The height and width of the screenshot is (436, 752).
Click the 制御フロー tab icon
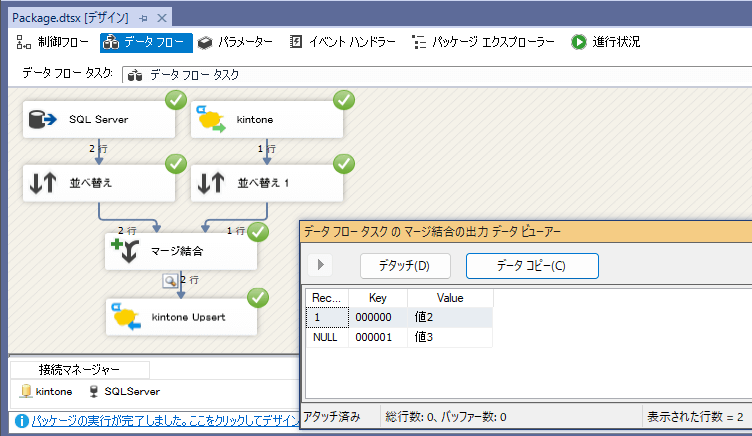click(24, 42)
